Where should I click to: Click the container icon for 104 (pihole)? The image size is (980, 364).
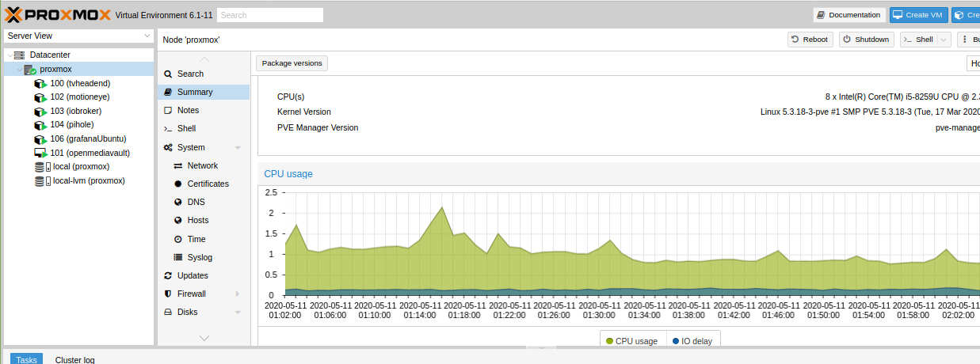[40, 125]
